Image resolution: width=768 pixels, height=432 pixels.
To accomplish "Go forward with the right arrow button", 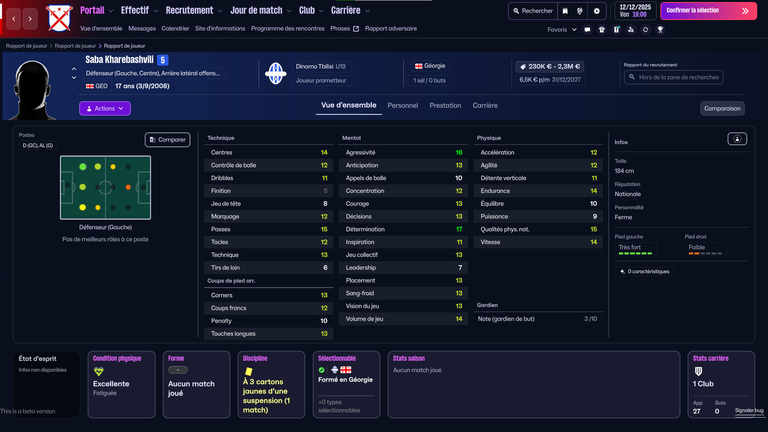I will pyautogui.click(x=30, y=19).
